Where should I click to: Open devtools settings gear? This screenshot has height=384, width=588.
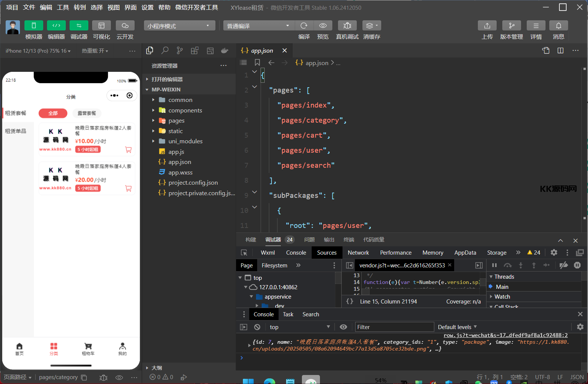pyautogui.click(x=554, y=252)
